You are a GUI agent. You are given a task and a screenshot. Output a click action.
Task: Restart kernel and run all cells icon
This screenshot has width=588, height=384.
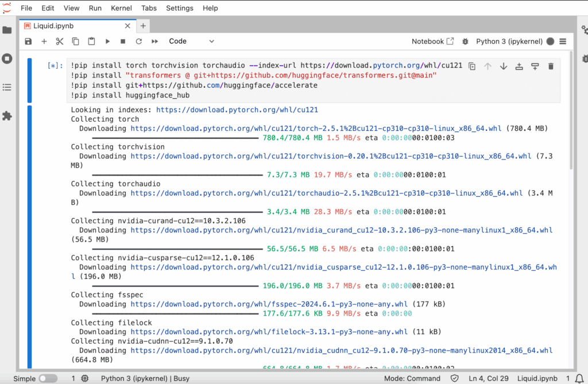point(154,41)
